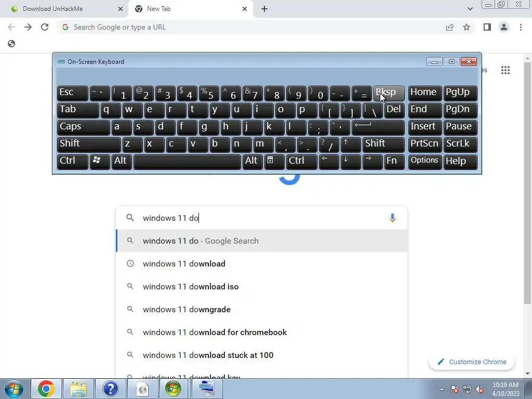The height and width of the screenshot is (399, 532).
Task: Click Home key on On-Screen Keyboard
Action: pos(425,93)
